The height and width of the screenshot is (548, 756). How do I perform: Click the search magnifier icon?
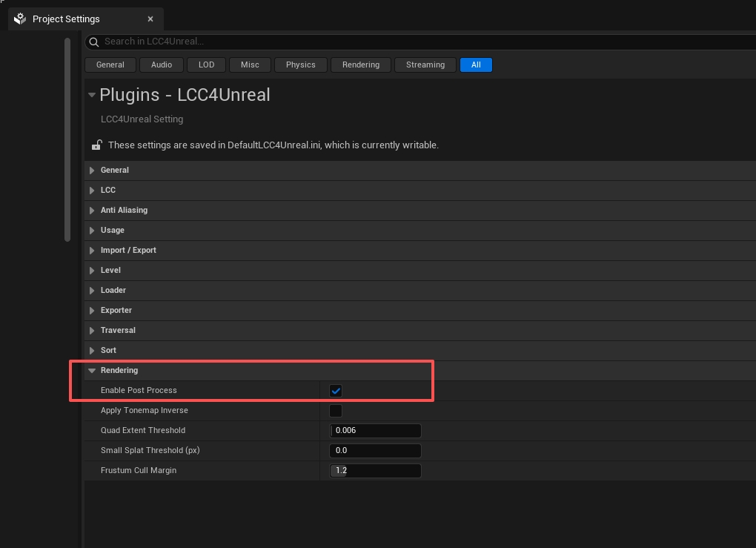pos(94,42)
